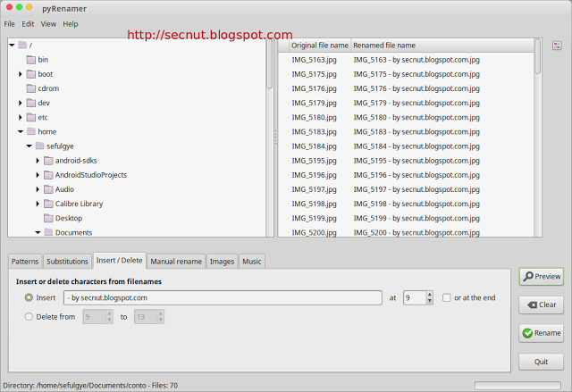Sort by Original file name column

[x=320, y=46]
